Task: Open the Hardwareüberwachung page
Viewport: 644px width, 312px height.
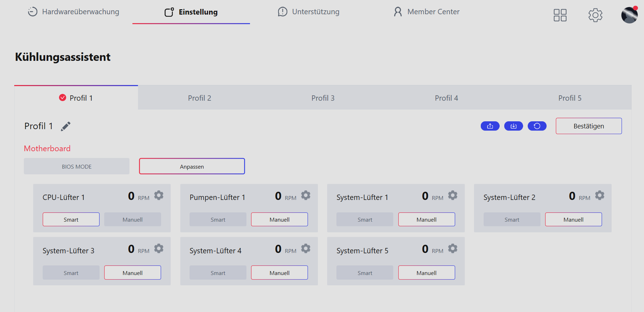Action: click(x=74, y=12)
